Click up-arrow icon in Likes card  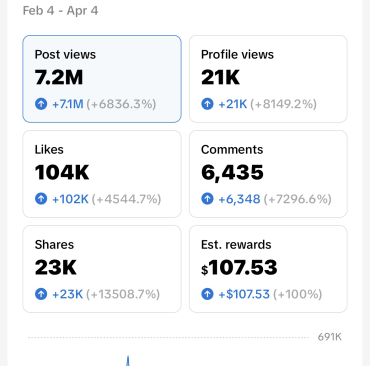point(41,199)
